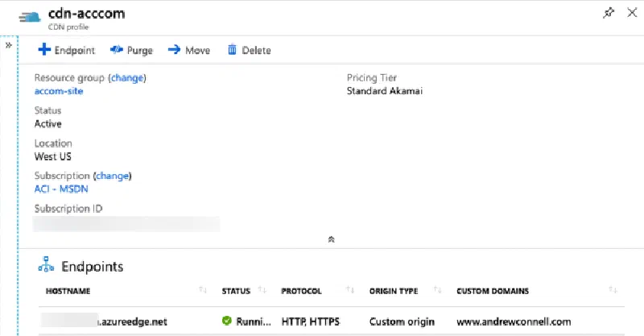Screen dimensions: 644x336
Task: Change the resource group link
Action: (127, 77)
